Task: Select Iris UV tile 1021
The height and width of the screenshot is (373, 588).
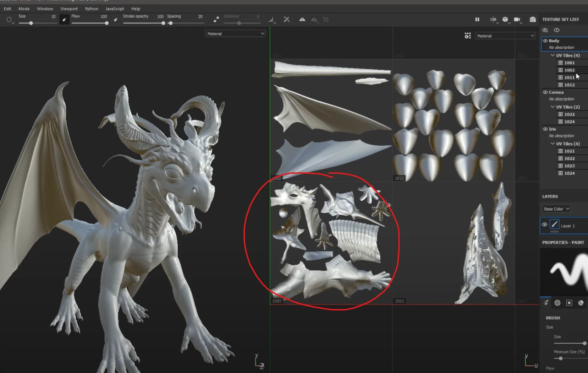Action: (570, 151)
